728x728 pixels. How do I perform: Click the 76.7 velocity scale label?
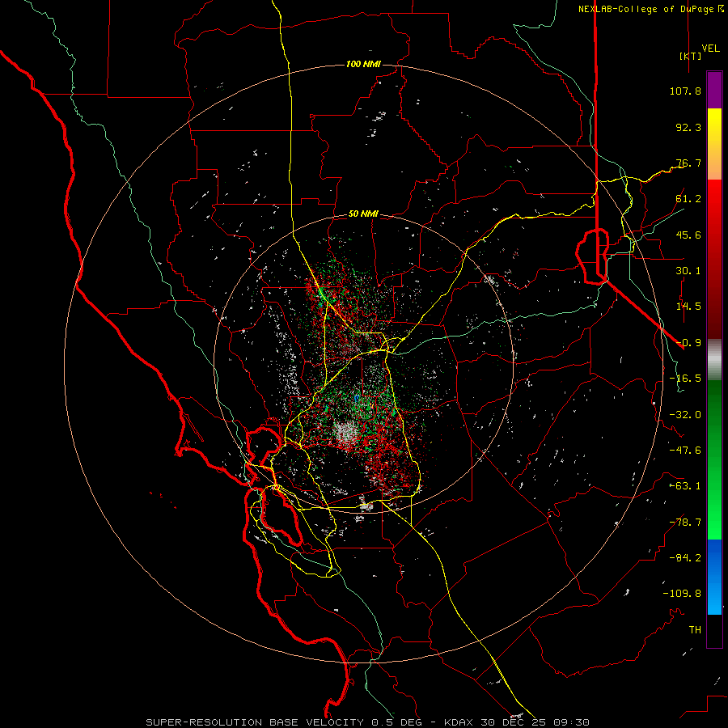[x=688, y=163]
